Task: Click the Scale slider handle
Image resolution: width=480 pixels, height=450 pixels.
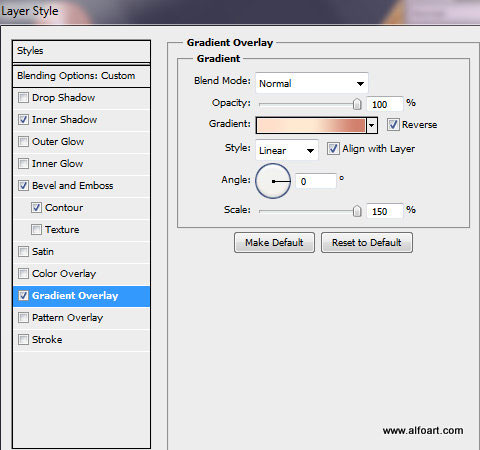Action: click(357, 211)
